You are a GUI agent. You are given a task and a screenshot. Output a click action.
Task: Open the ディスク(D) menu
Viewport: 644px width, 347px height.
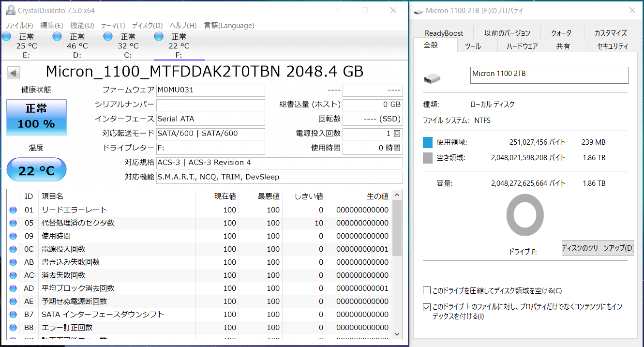click(148, 26)
